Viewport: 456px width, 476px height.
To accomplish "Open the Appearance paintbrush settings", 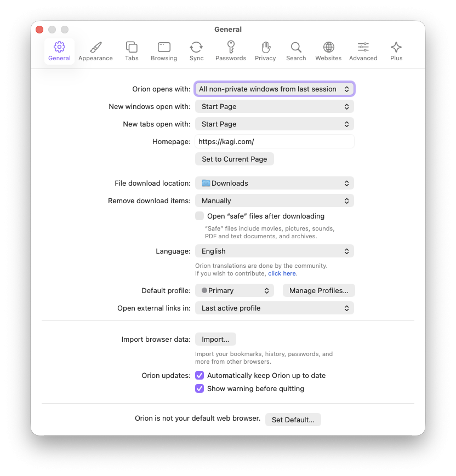I will [95, 51].
